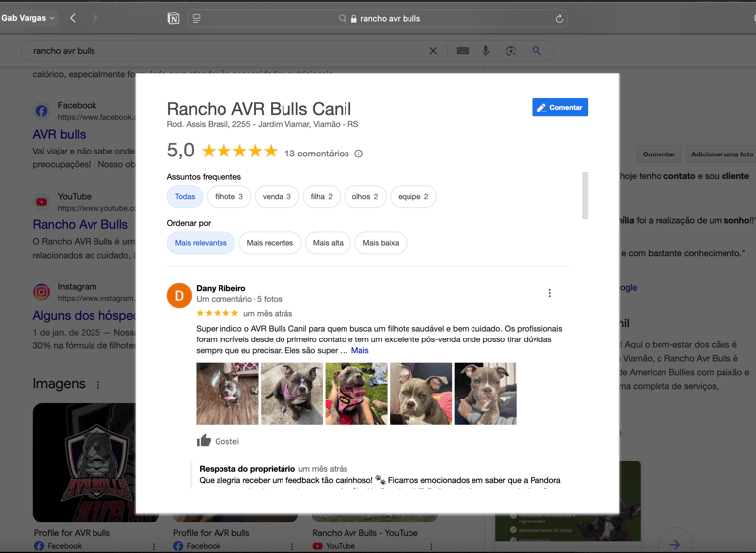Open the AVR bulls Facebook result link

(x=59, y=134)
